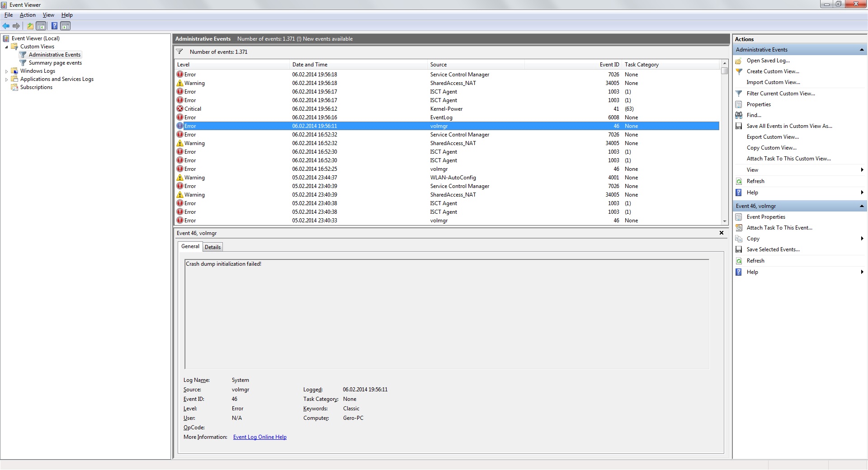Click Attach Task To This Custom View

click(x=788, y=159)
